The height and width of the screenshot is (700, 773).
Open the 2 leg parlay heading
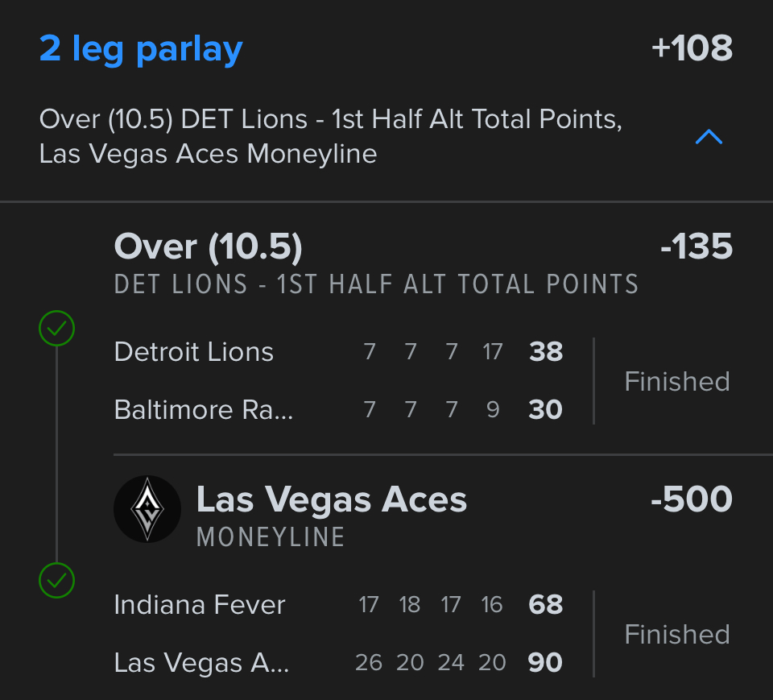[141, 49]
